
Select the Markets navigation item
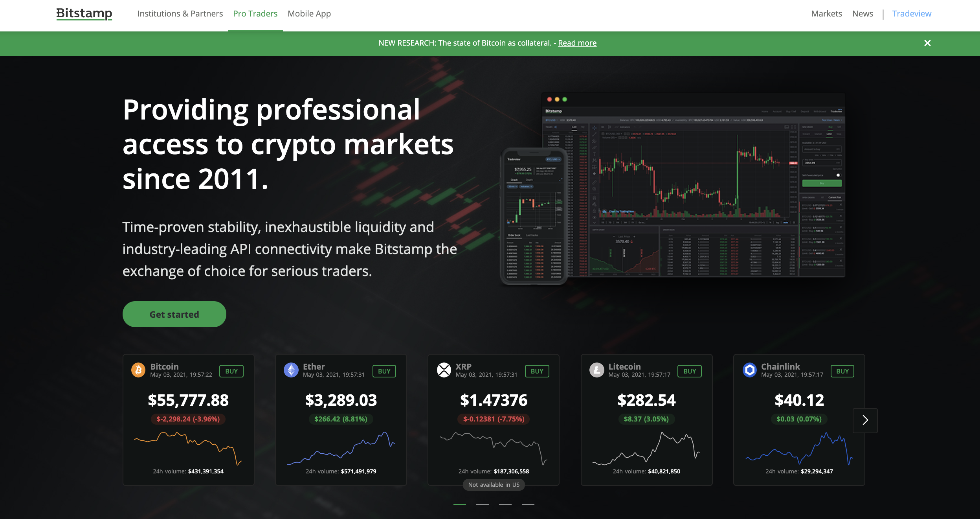[x=827, y=13]
